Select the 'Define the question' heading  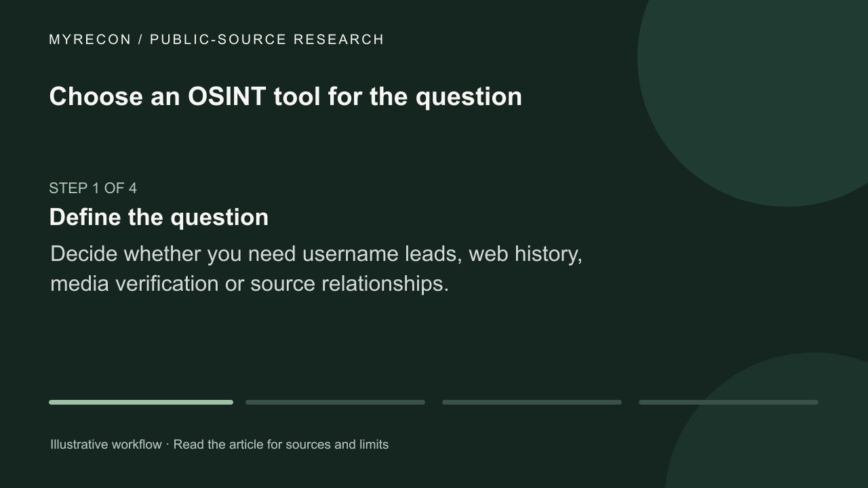click(159, 217)
